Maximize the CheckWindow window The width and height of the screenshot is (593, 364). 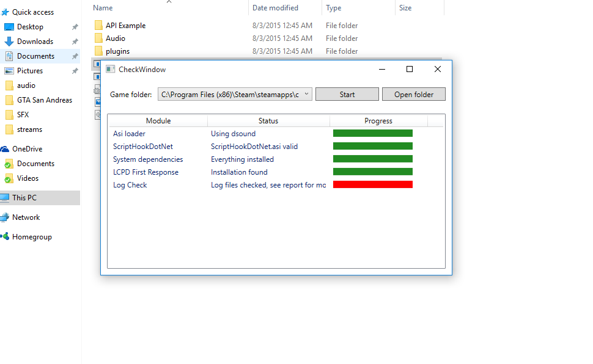point(409,69)
